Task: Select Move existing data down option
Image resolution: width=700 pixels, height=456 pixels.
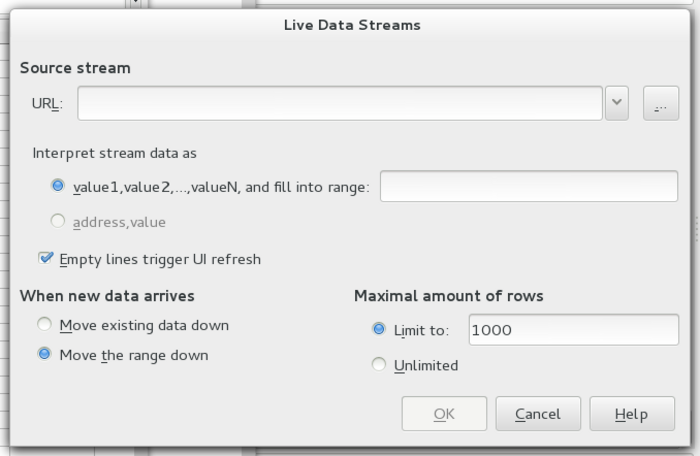Action: tap(44, 325)
